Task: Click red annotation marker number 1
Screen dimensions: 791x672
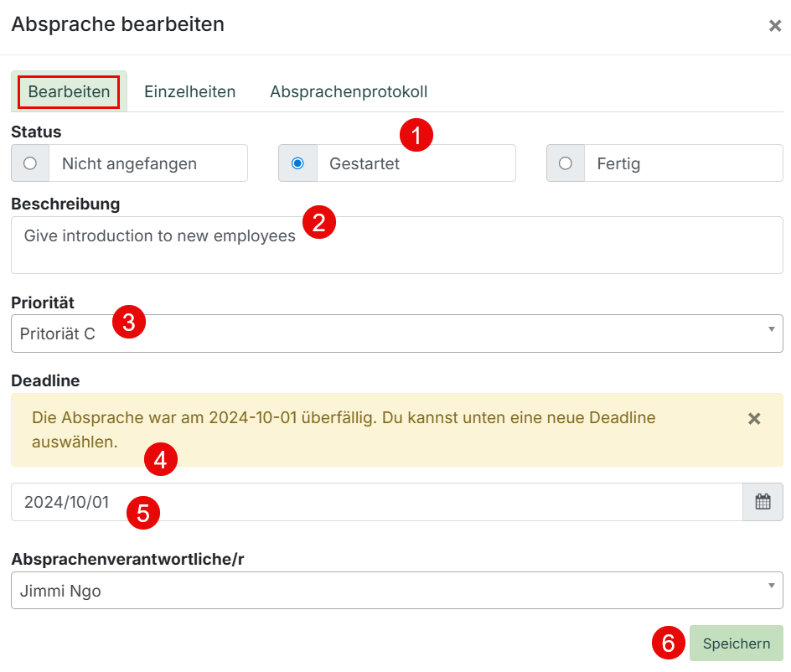Action: click(x=416, y=135)
